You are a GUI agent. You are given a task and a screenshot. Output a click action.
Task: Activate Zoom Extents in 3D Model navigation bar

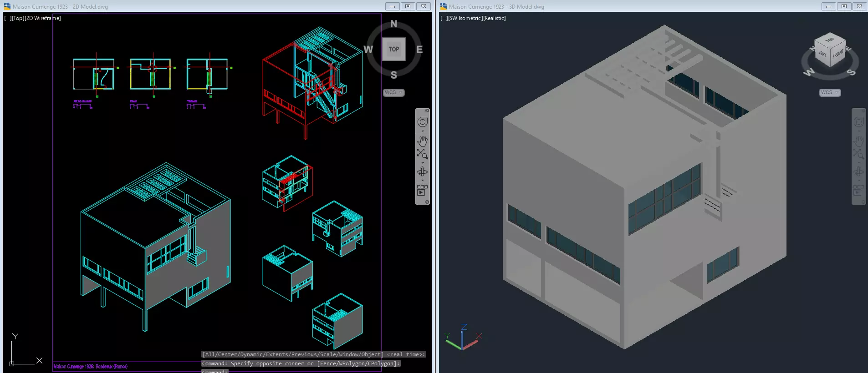(x=859, y=154)
